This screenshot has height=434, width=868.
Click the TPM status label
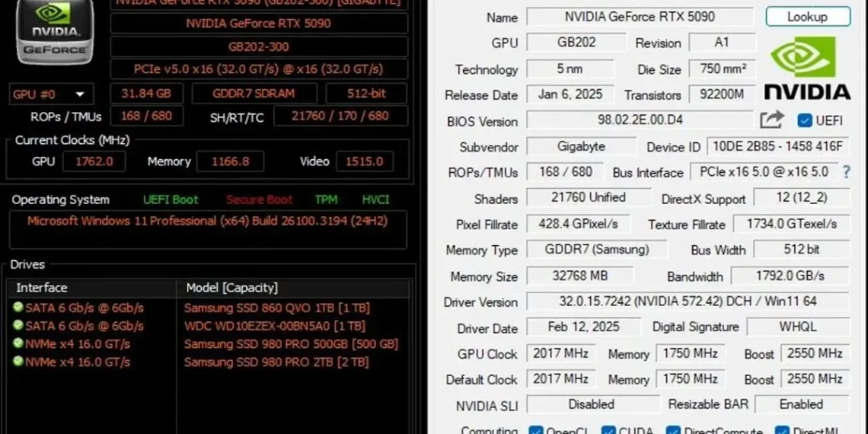pyautogui.click(x=326, y=199)
